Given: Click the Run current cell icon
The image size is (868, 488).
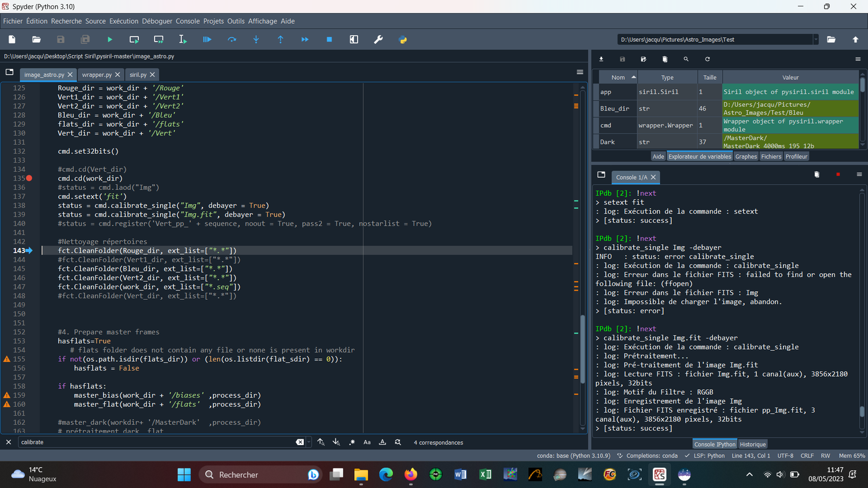Looking at the screenshot, I should [x=134, y=39].
